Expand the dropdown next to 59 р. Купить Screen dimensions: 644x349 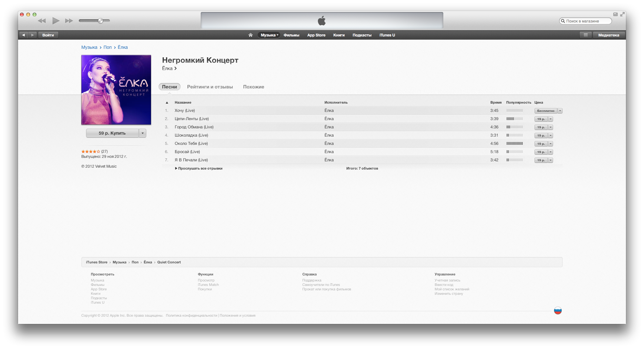[x=143, y=133]
